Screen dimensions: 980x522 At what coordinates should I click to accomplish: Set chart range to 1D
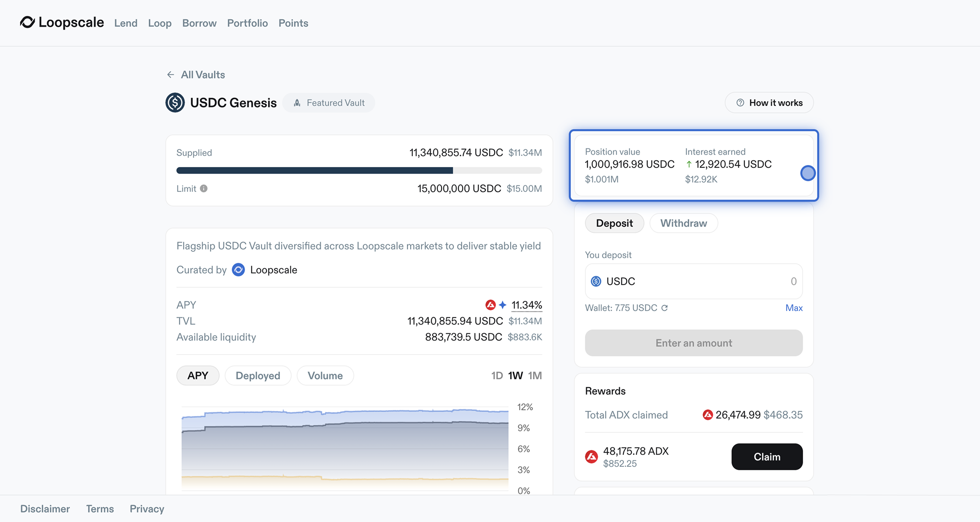coord(497,376)
